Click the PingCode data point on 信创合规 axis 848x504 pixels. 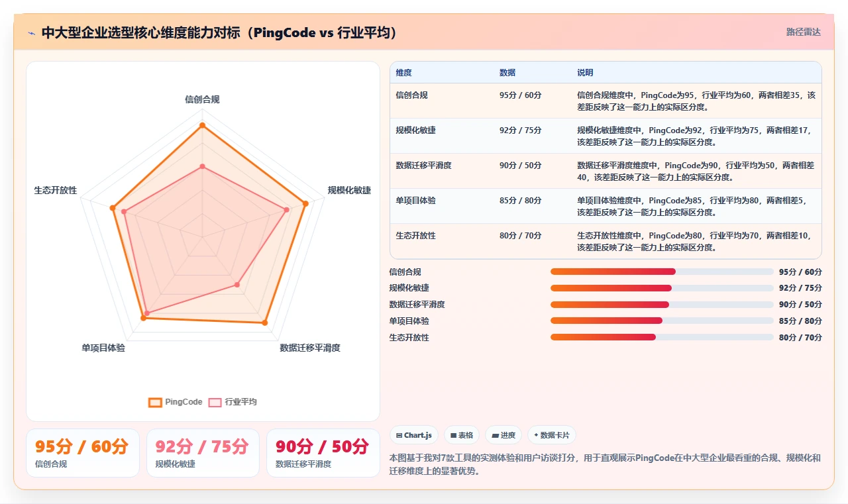coord(202,125)
